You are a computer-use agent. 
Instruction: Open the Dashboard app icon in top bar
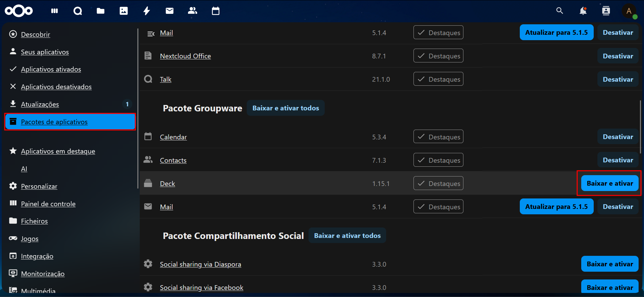pyautogui.click(x=54, y=11)
